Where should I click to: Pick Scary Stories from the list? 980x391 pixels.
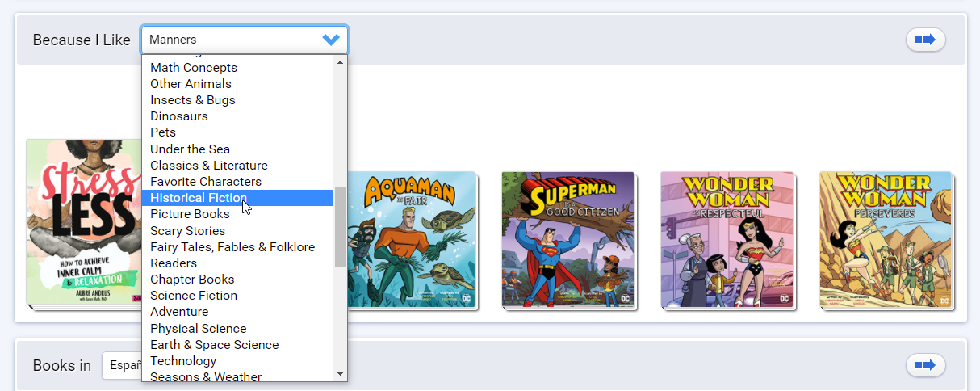click(187, 230)
